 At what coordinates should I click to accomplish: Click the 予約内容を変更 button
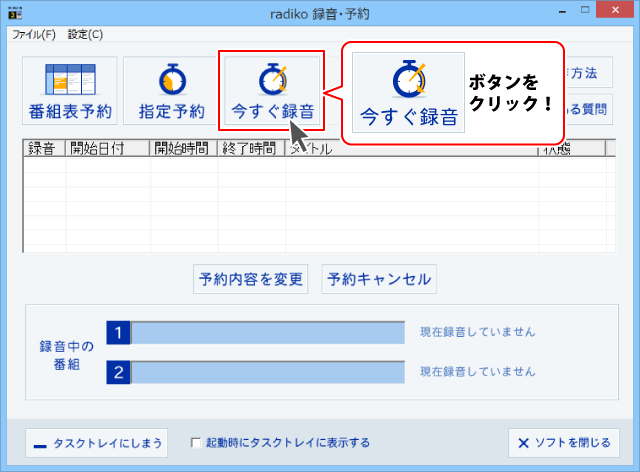251,279
